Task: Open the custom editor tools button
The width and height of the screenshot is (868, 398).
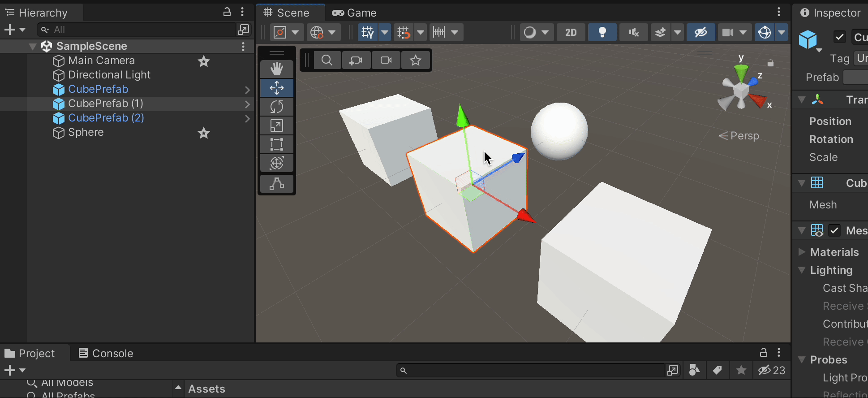Action: pos(277,184)
